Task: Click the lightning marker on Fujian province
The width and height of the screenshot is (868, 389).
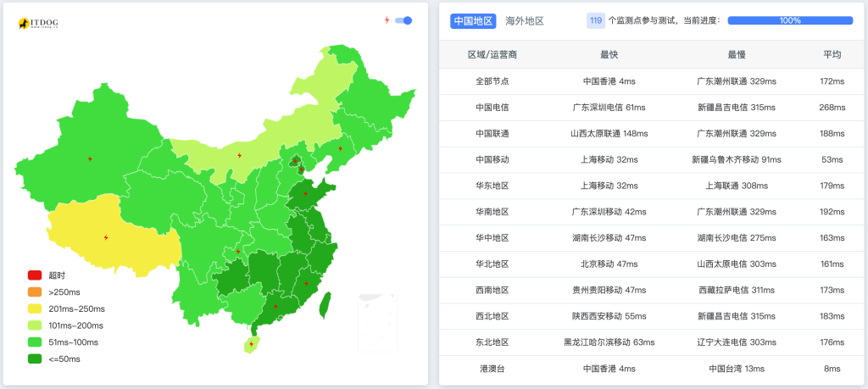Action: click(x=307, y=284)
